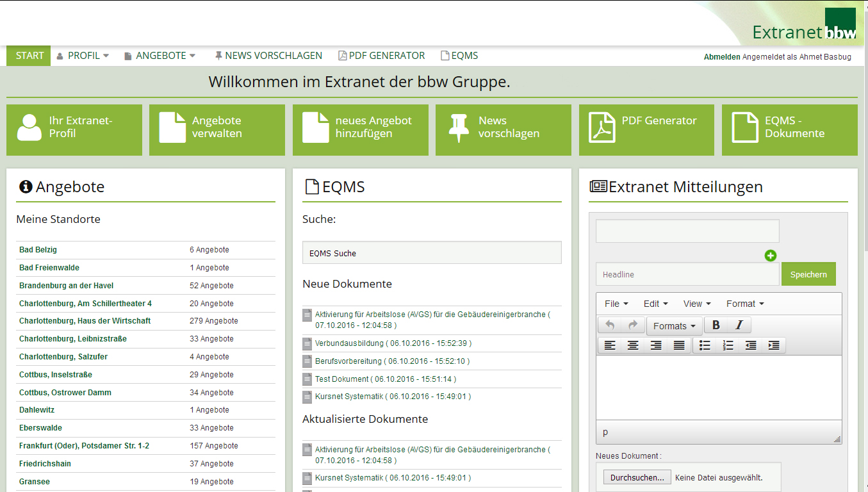Open Charlottenburg, Leibnizstraße location
Image resolution: width=868 pixels, height=492 pixels.
click(x=73, y=339)
